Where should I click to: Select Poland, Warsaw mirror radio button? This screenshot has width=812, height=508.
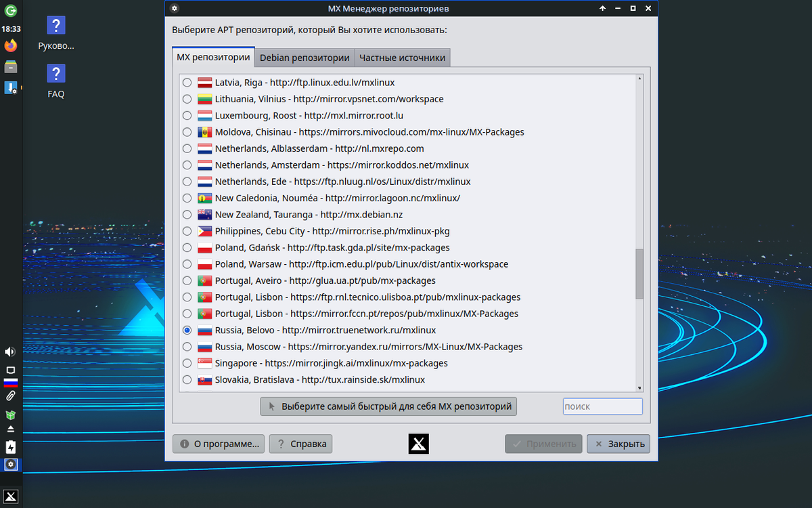(187, 264)
